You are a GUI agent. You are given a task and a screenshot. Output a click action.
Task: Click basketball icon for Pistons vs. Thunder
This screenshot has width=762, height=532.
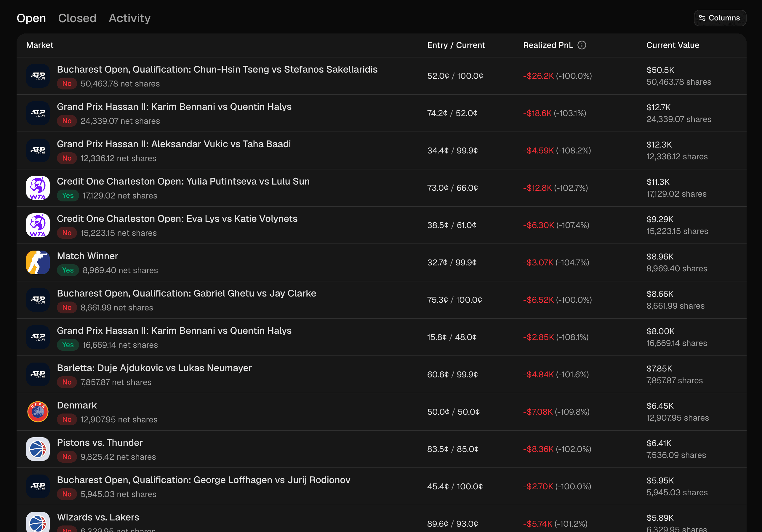[38, 449]
